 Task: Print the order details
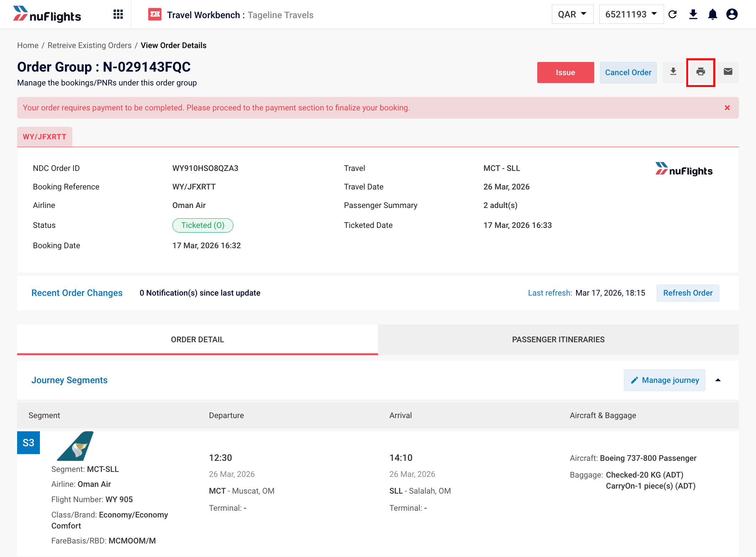[x=700, y=72]
